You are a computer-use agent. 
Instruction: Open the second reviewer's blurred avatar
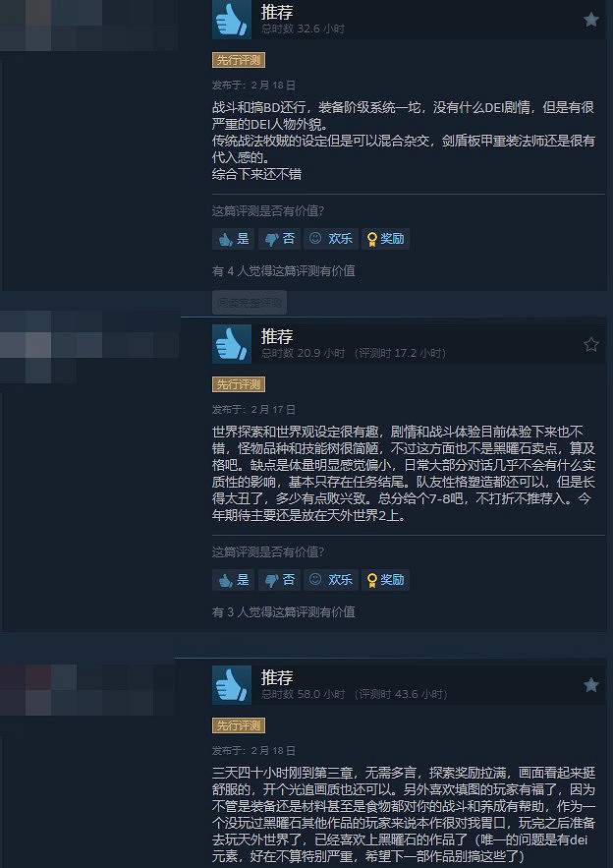click(88, 348)
